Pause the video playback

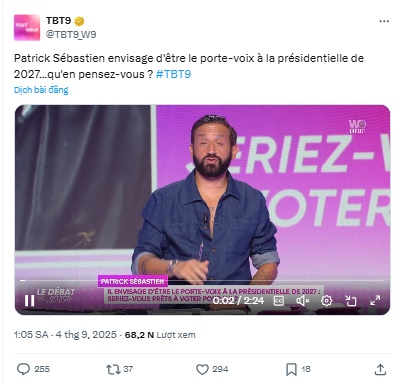pyautogui.click(x=29, y=301)
